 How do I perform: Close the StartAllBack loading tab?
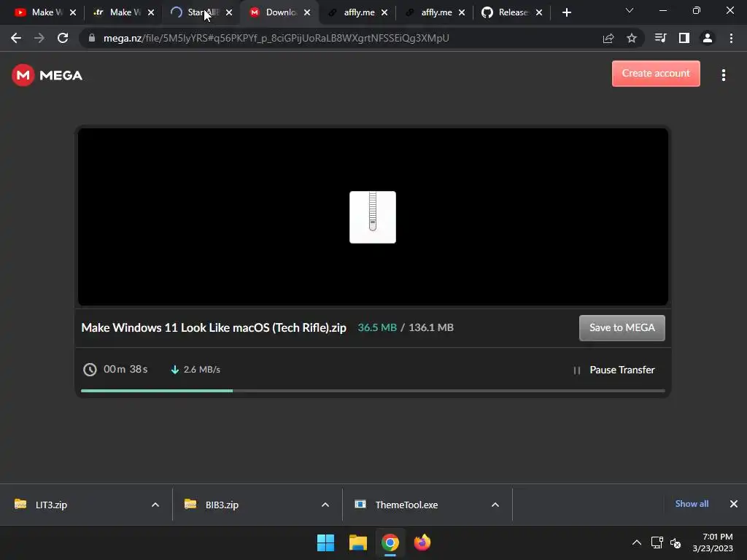click(x=229, y=12)
